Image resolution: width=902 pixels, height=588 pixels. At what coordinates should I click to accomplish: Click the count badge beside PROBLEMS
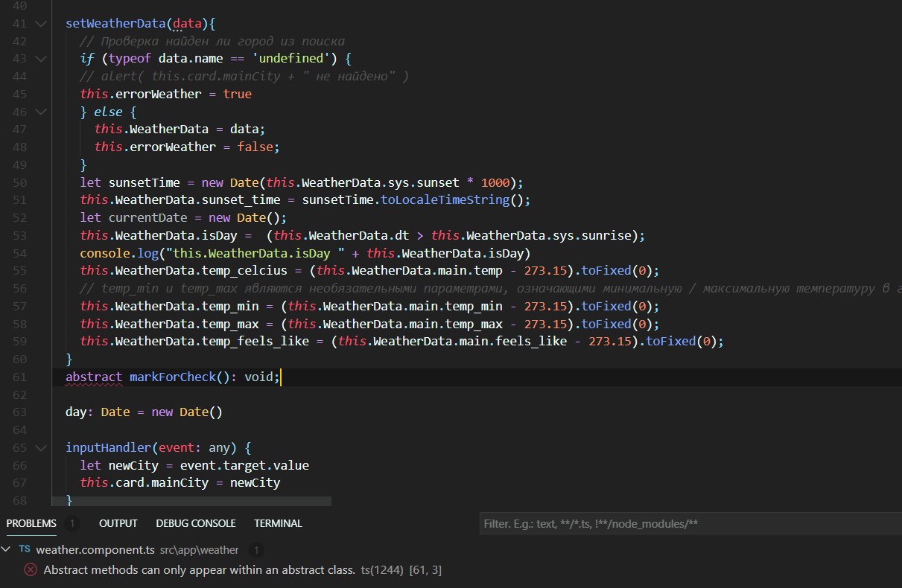pyautogui.click(x=72, y=523)
